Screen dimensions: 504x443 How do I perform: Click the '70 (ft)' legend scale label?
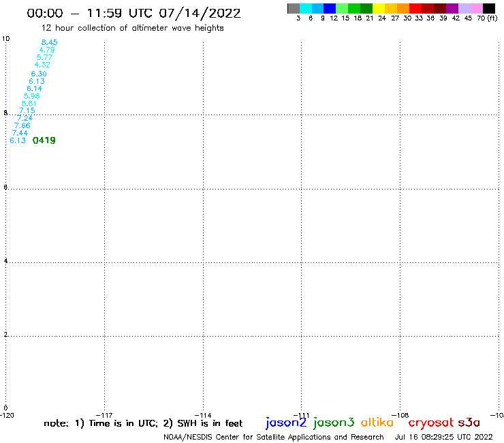click(487, 18)
